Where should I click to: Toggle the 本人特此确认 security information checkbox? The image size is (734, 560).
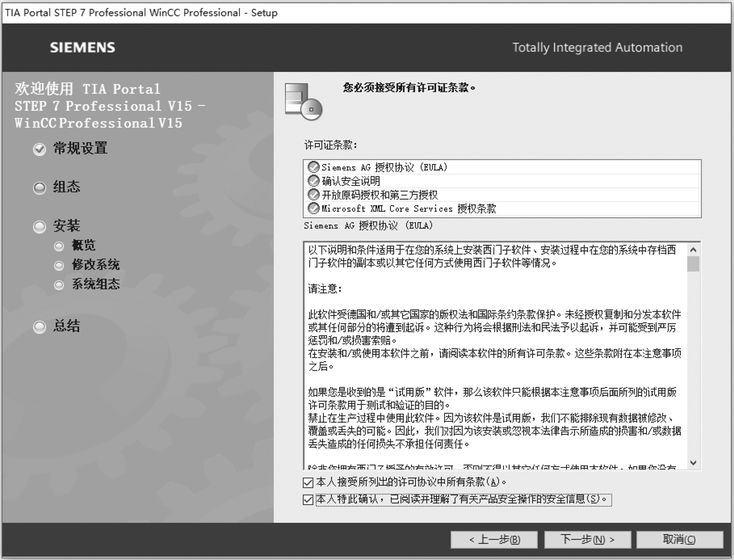pyautogui.click(x=308, y=500)
